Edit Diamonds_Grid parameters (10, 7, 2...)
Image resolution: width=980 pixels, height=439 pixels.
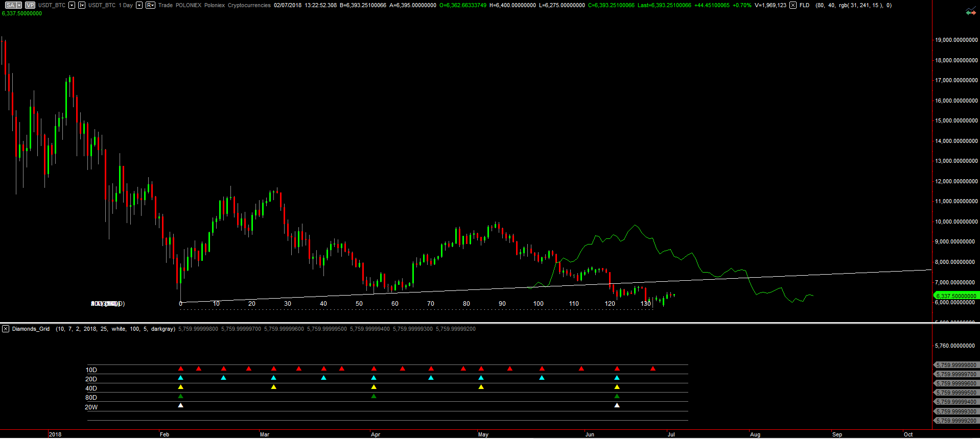pos(115,329)
